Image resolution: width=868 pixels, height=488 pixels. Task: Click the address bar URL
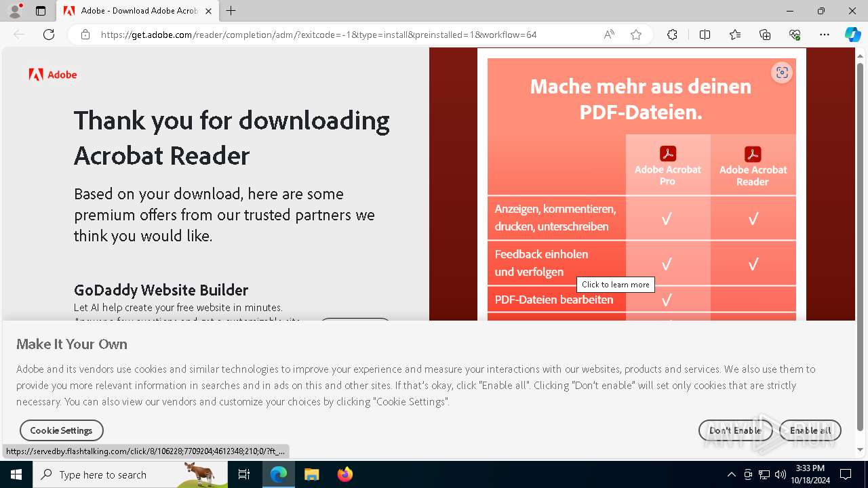coord(319,35)
